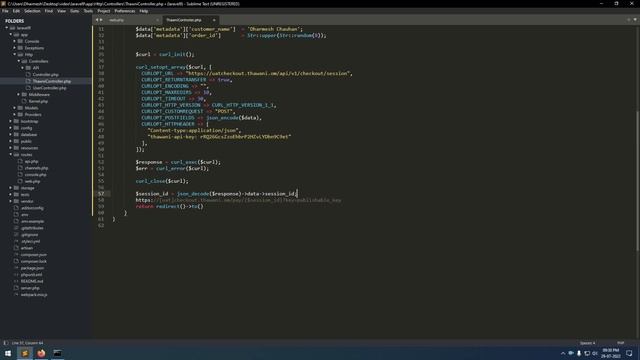
Task: Collapse the routes folder
Action: (11, 155)
